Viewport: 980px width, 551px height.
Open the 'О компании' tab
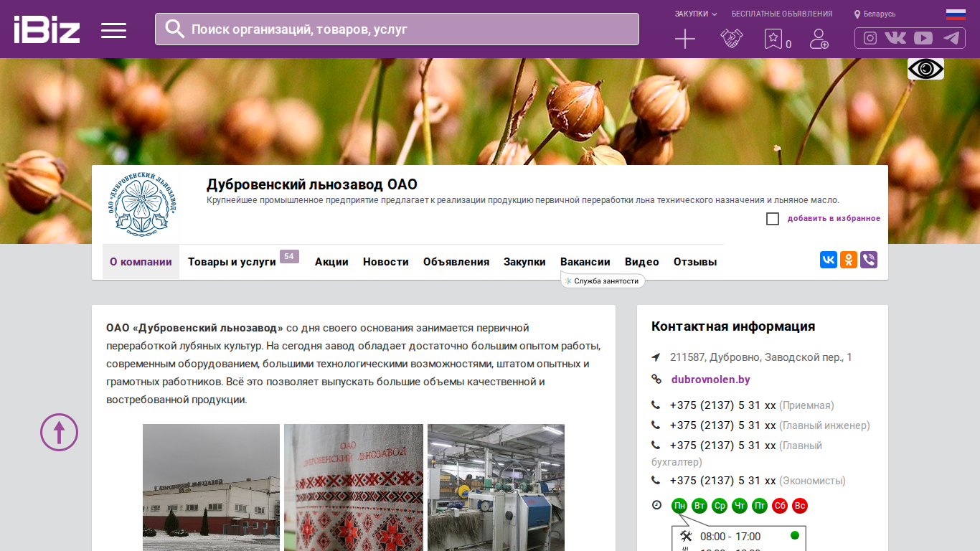click(x=141, y=262)
